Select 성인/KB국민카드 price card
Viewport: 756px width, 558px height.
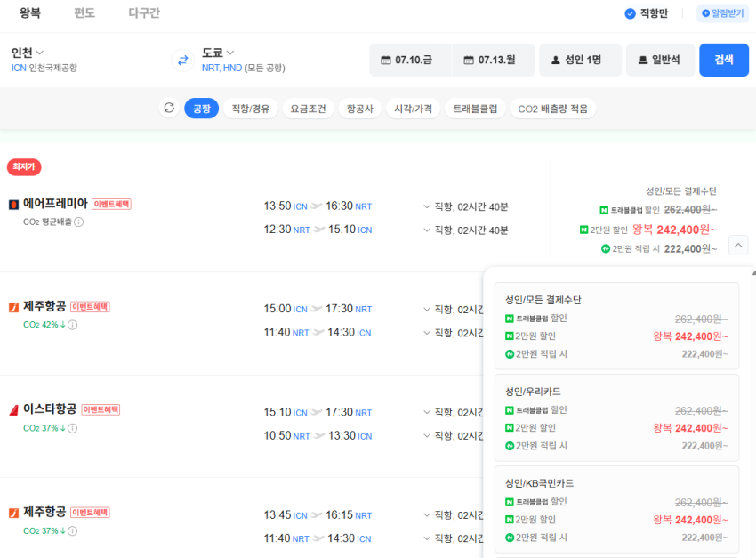coord(616,509)
